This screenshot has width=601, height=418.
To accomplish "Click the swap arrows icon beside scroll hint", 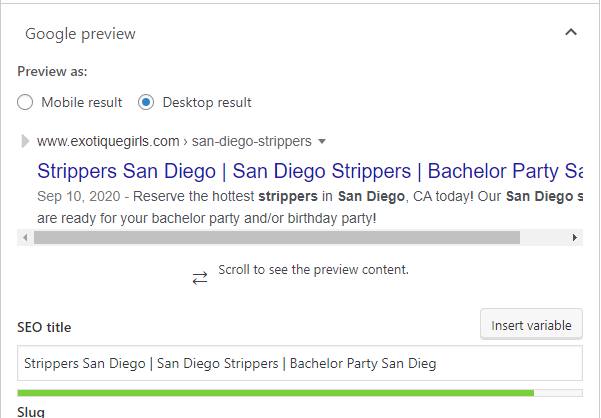I will [200, 278].
